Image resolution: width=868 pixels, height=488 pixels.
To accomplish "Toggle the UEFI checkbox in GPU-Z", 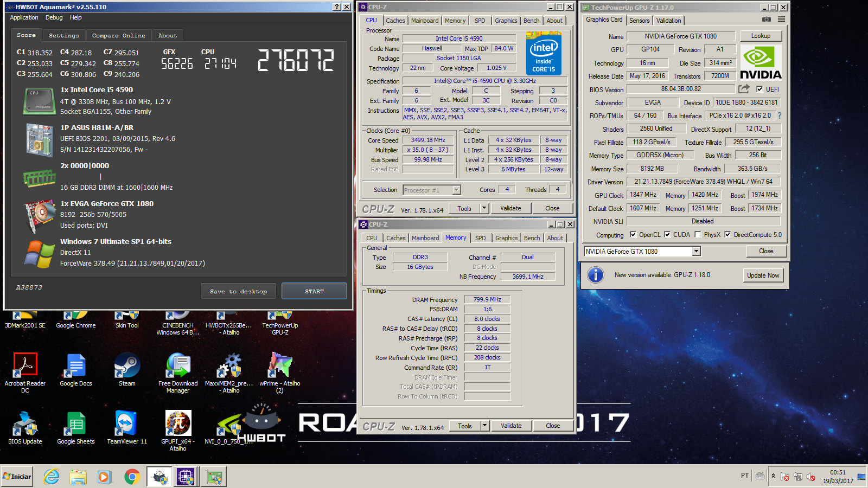I will [759, 89].
